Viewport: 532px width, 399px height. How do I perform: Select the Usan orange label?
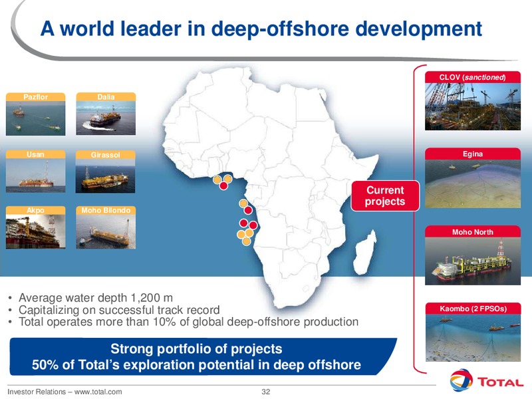pyautogui.click(x=36, y=154)
